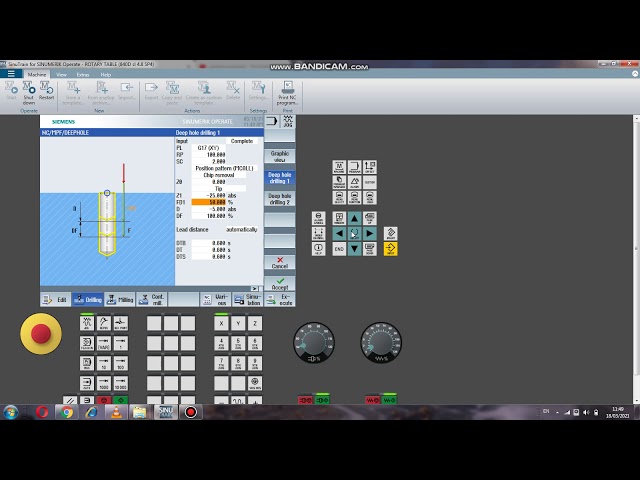Toggle green feed start key
The height and width of the screenshot is (480, 640).
click(x=389, y=400)
